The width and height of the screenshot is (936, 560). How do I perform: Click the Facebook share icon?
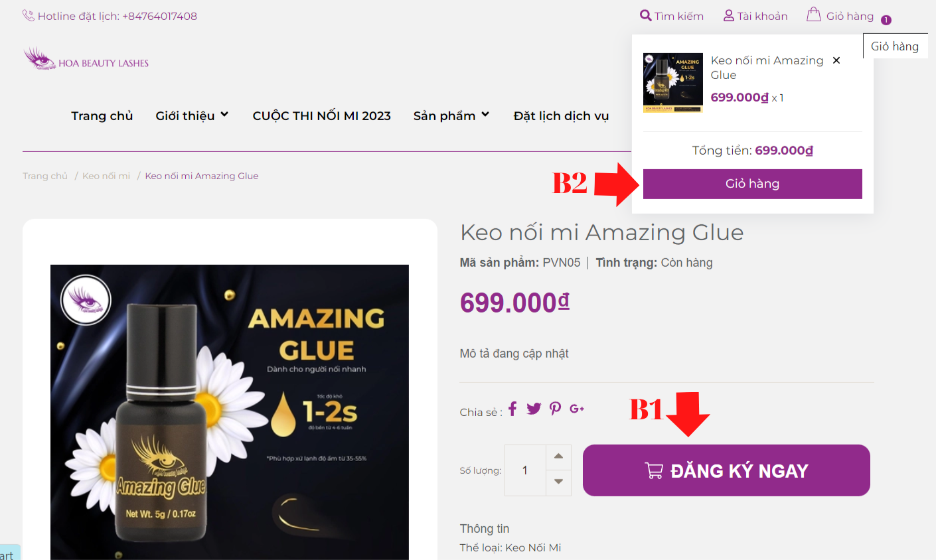[512, 409]
